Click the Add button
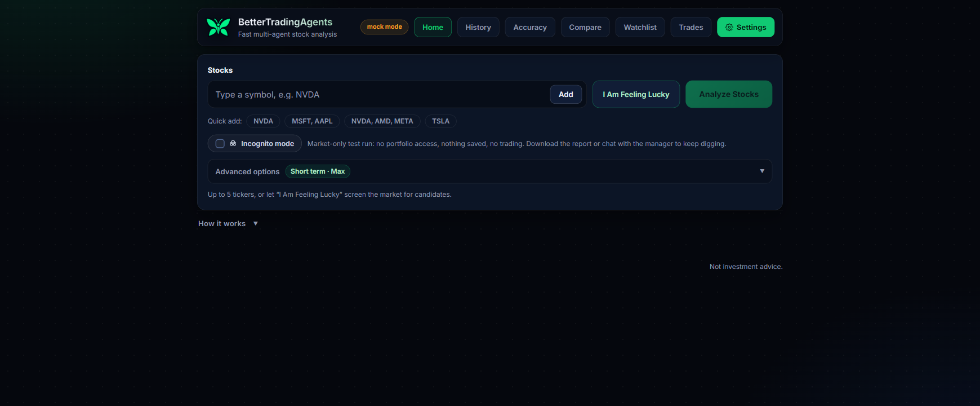 pyautogui.click(x=566, y=94)
